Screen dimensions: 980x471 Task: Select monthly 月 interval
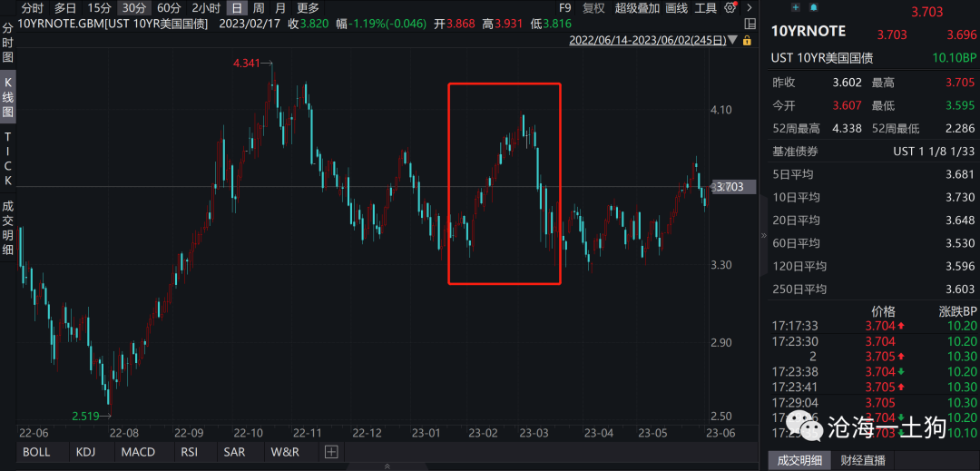[x=280, y=8]
